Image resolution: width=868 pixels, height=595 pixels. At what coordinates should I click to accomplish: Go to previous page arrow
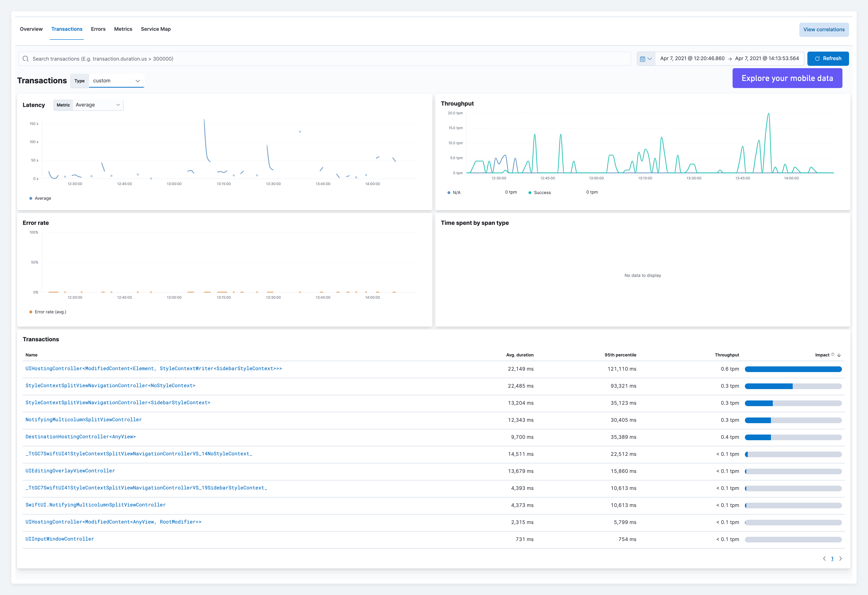pos(824,558)
